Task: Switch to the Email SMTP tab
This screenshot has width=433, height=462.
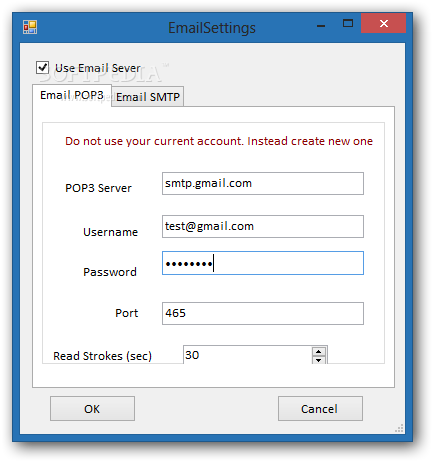Action: pos(148,97)
